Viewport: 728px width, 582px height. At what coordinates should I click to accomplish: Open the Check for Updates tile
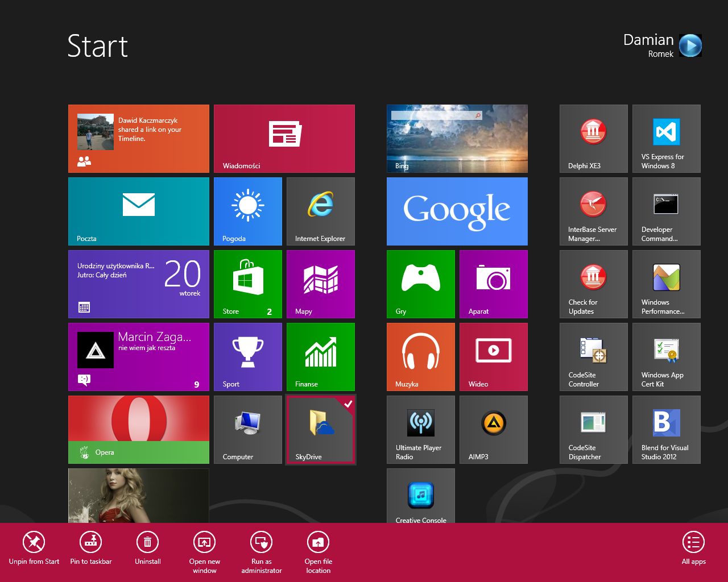tap(594, 284)
